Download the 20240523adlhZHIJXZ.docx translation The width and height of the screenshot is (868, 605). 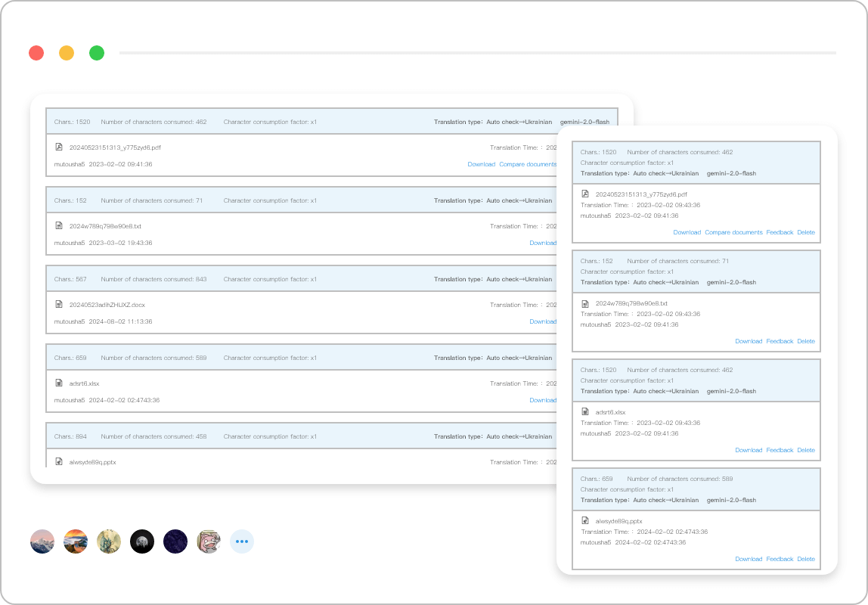[543, 321]
